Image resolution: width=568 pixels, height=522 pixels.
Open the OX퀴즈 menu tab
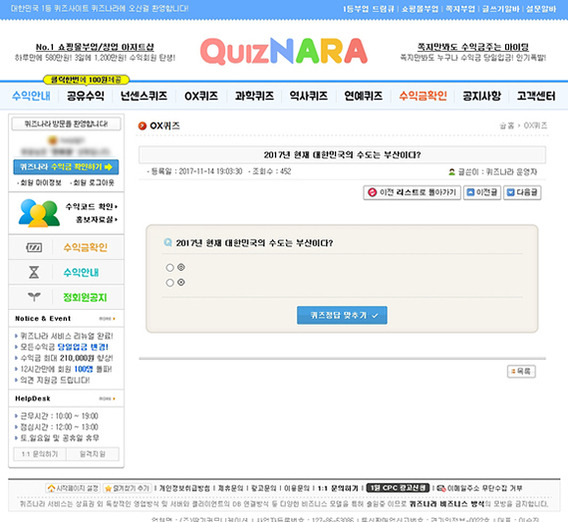[201, 96]
